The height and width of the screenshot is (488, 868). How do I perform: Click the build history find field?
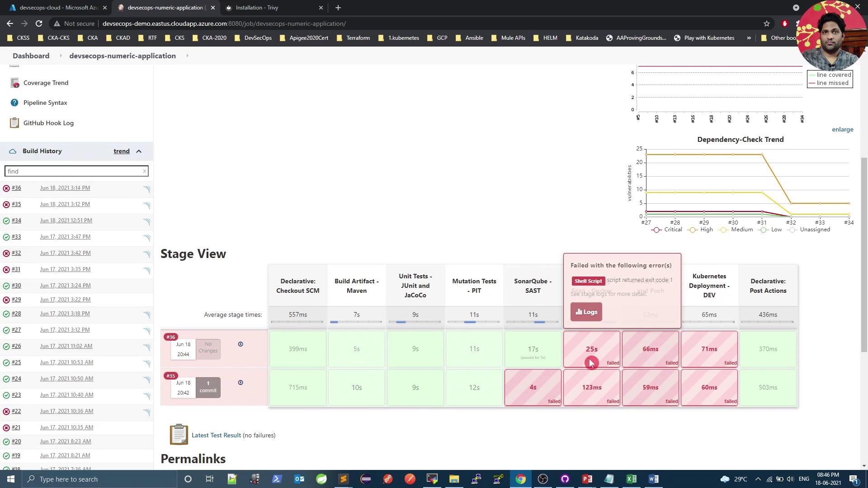coord(75,171)
